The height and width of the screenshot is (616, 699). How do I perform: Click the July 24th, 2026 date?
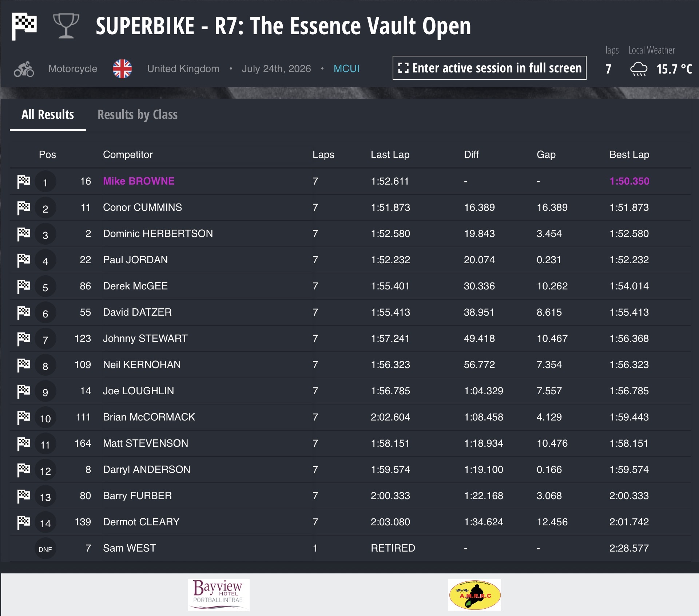click(x=276, y=69)
